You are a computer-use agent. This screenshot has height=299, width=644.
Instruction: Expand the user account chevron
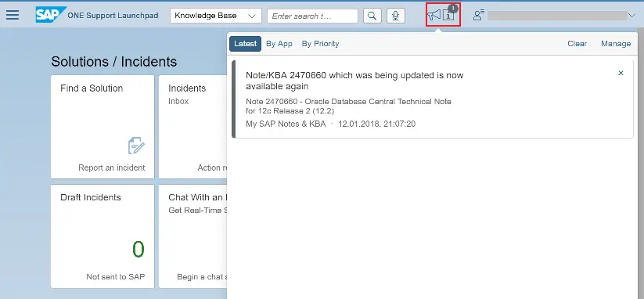631,16
